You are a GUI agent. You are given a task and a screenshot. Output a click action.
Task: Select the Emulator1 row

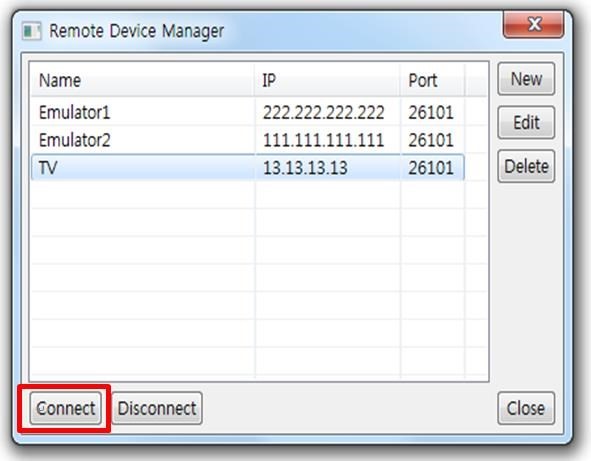(x=248, y=112)
